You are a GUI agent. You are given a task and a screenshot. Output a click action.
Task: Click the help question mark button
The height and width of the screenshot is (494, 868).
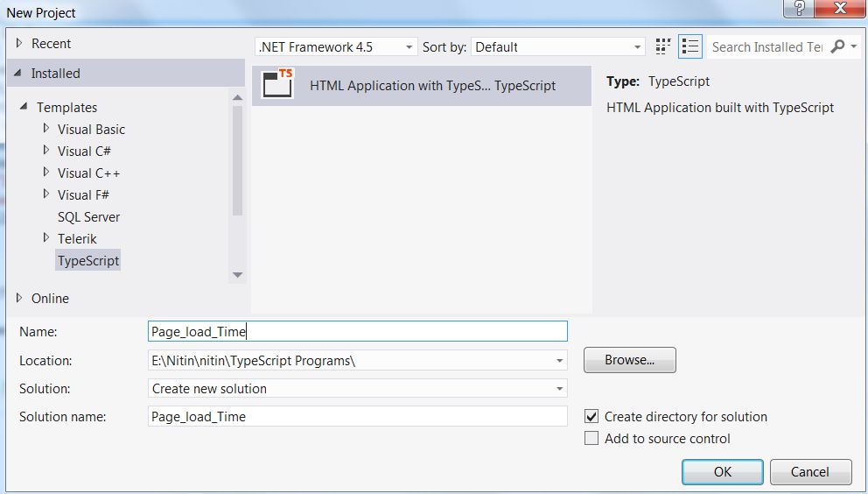click(800, 8)
